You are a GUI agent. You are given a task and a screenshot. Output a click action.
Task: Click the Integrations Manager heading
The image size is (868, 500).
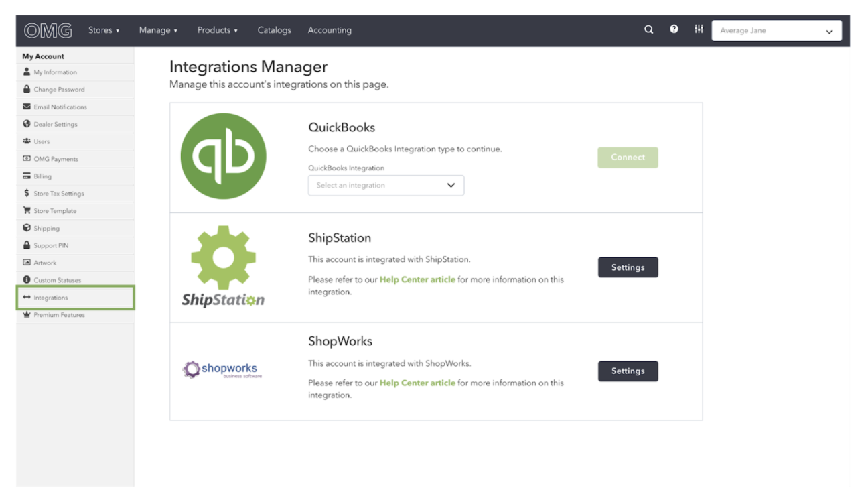(x=248, y=67)
